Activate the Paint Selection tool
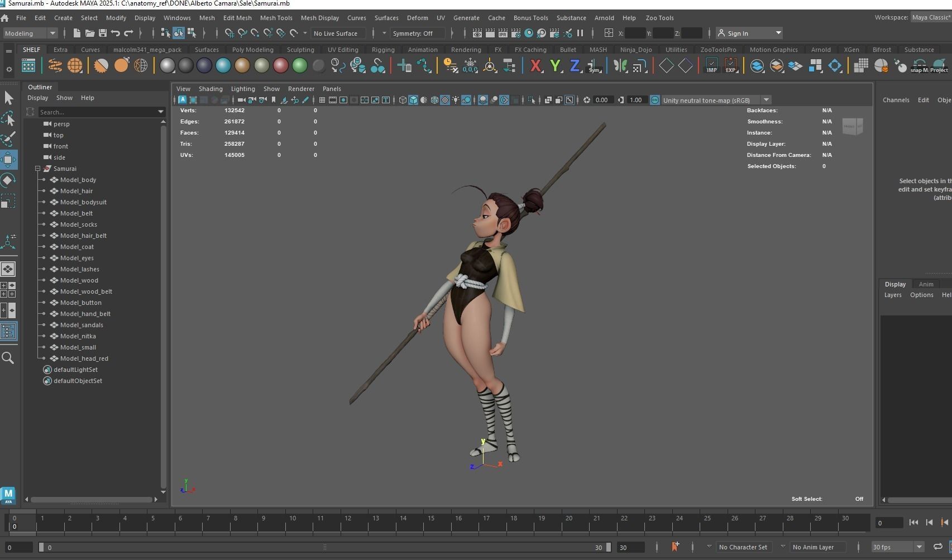 pyautogui.click(x=8, y=138)
